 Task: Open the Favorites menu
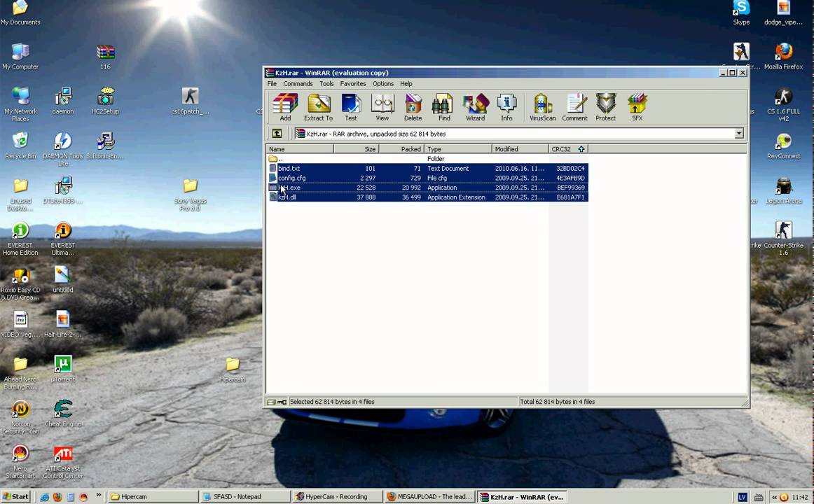click(x=353, y=83)
